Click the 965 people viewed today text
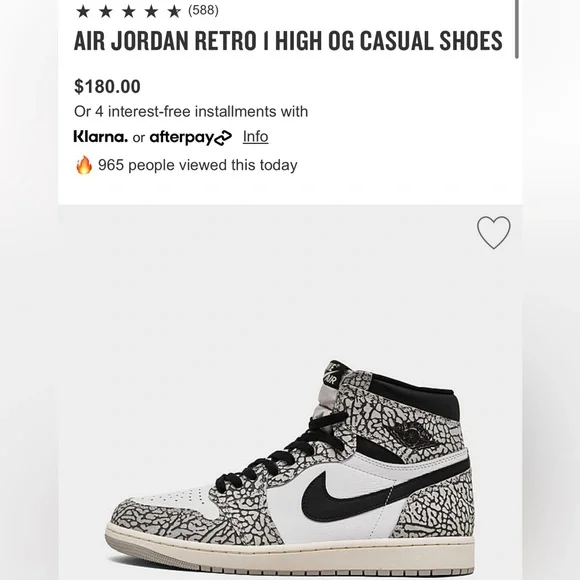The image size is (580, 580). coord(198,165)
